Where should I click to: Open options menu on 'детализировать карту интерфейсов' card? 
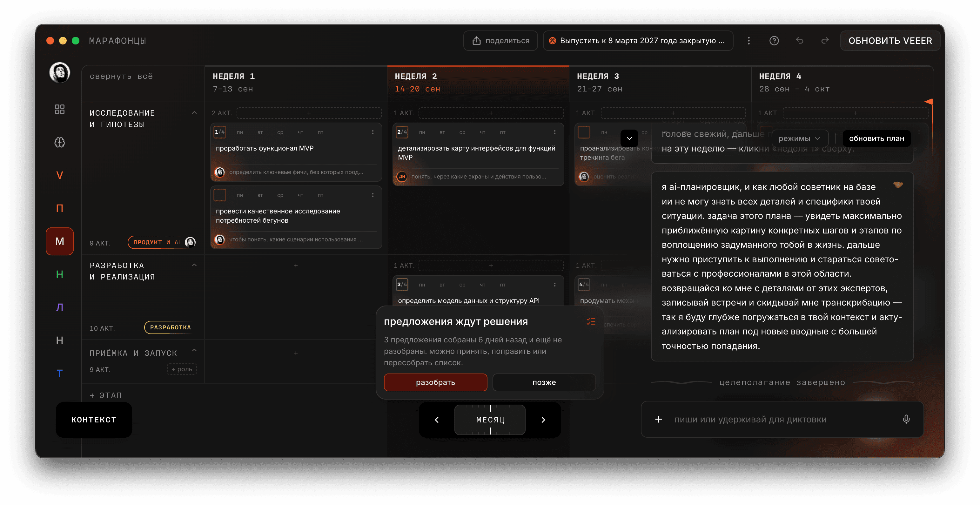point(555,132)
